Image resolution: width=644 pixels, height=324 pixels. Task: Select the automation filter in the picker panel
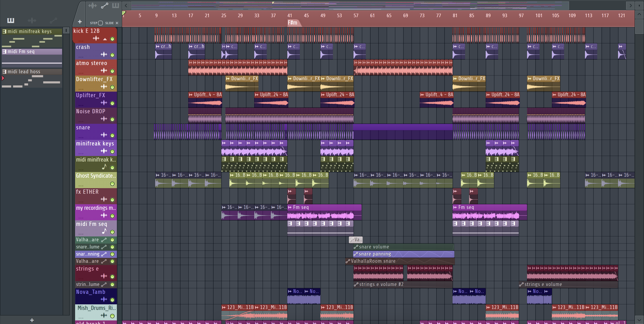click(x=53, y=20)
